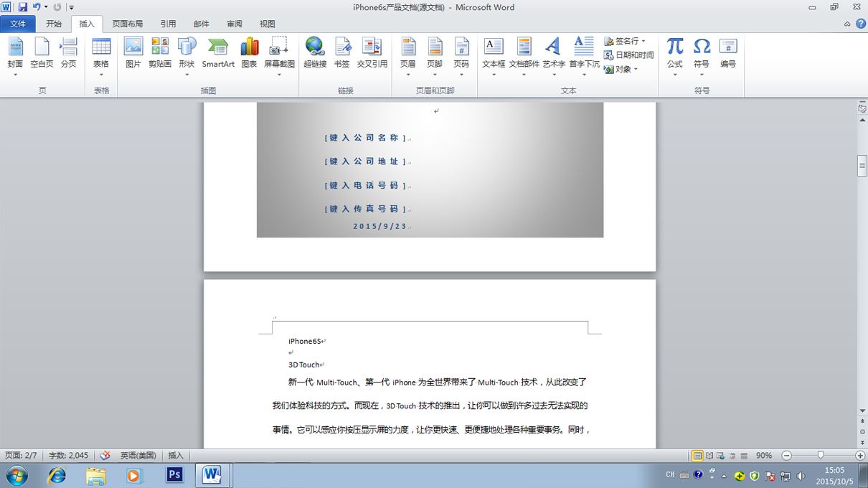Screen dimensions: 868x488
Task: Undo the last action
Action: [x=37, y=7]
